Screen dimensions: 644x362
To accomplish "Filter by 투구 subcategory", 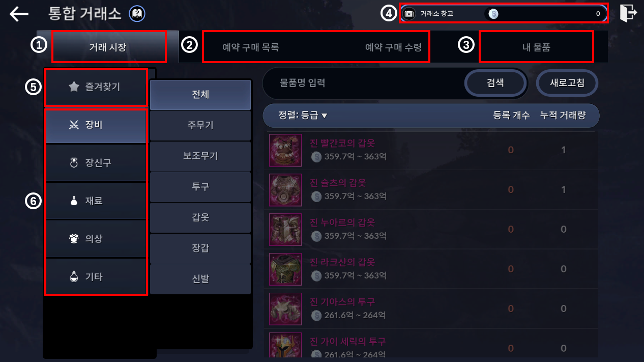I will click(200, 187).
